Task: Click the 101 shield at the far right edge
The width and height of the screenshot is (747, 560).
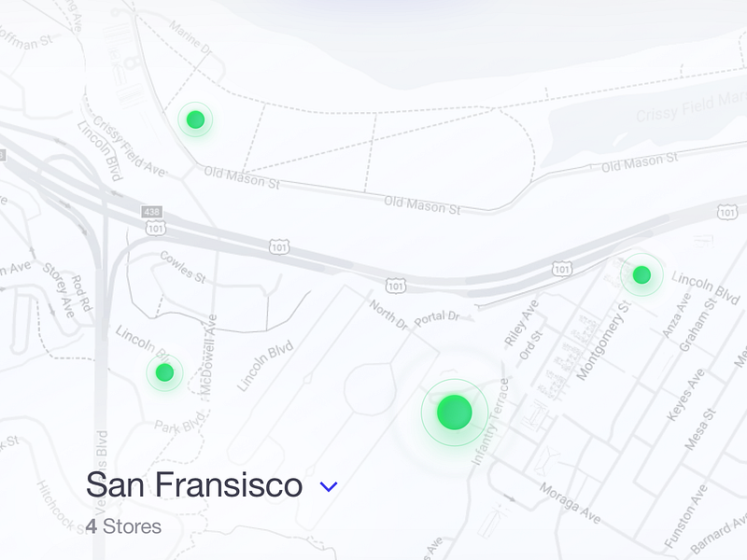Action: tap(727, 213)
